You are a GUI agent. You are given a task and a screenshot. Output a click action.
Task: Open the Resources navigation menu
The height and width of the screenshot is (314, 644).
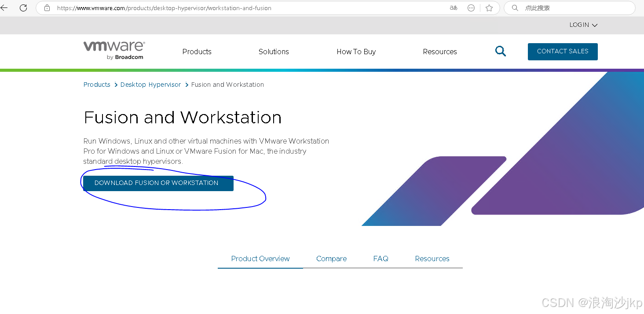tap(440, 52)
